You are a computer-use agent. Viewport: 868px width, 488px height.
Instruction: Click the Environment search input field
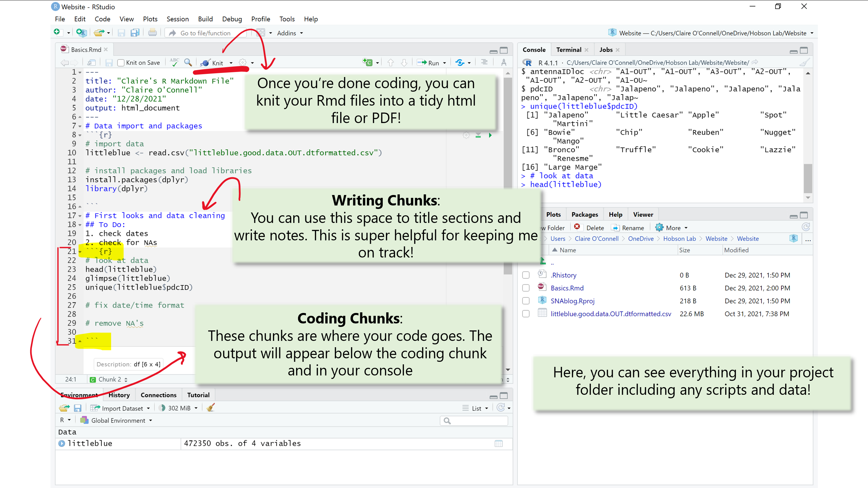coord(474,420)
